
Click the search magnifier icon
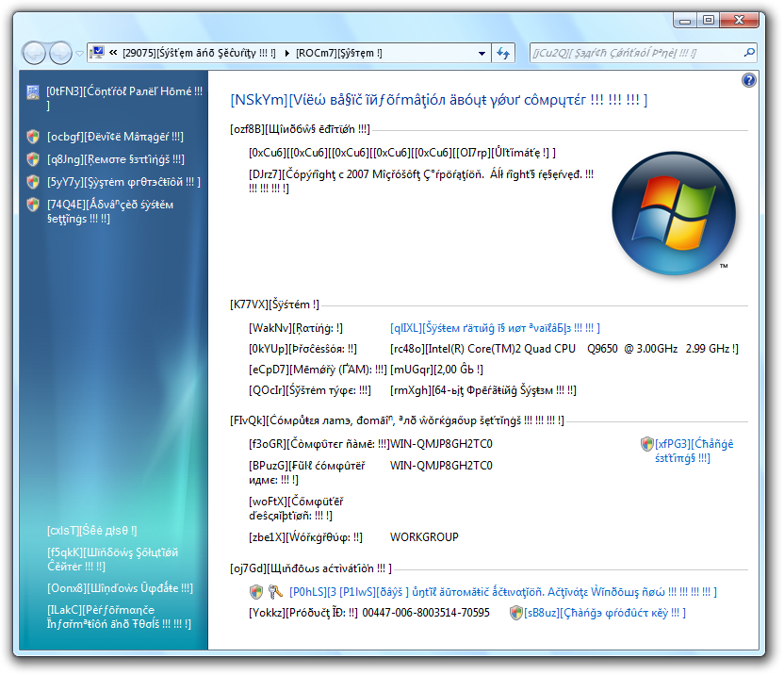[x=749, y=53]
